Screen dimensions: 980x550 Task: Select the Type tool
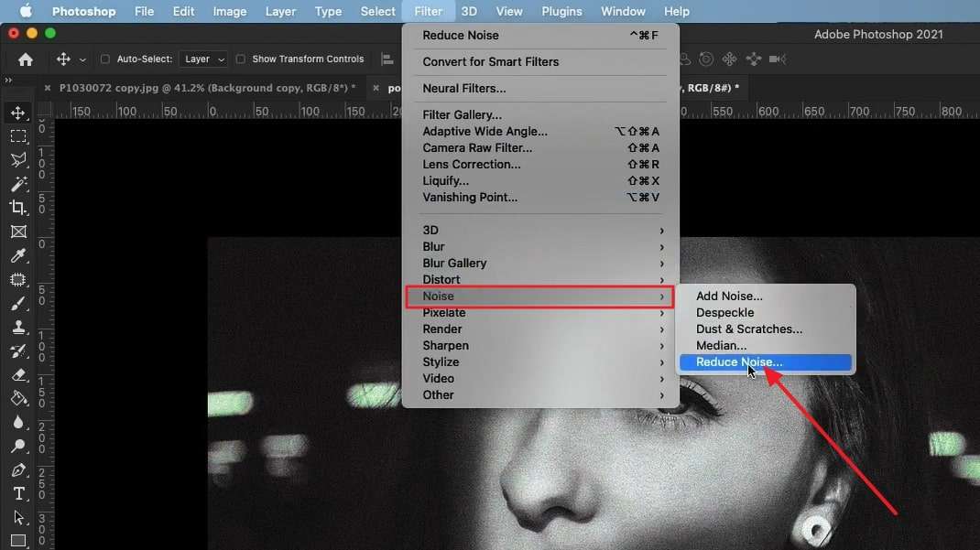tap(18, 493)
